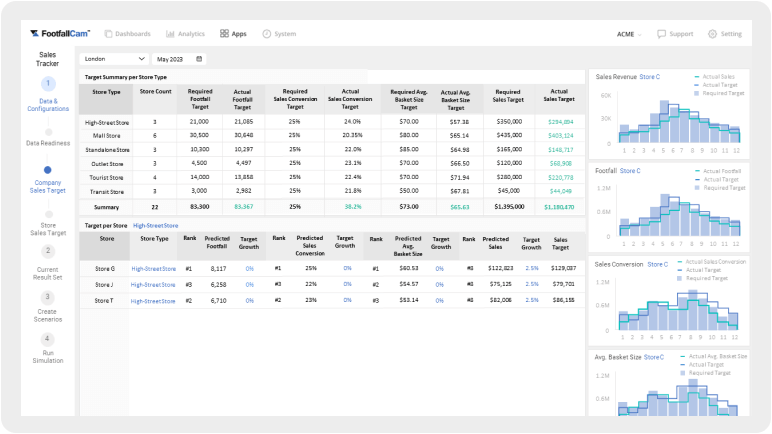
Task: Switch to the System menu
Action: point(285,34)
